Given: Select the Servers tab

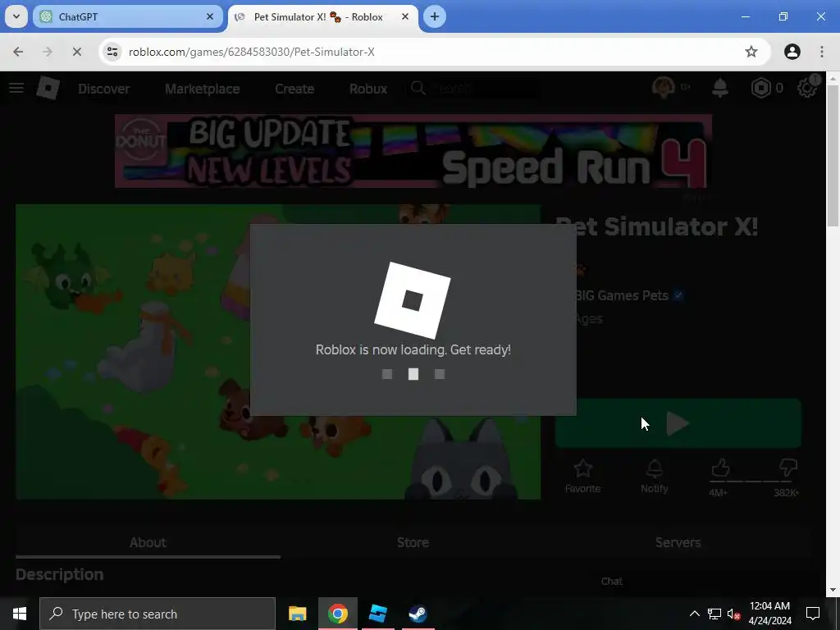Looking at the screenshot, I should tap(678, 543).
